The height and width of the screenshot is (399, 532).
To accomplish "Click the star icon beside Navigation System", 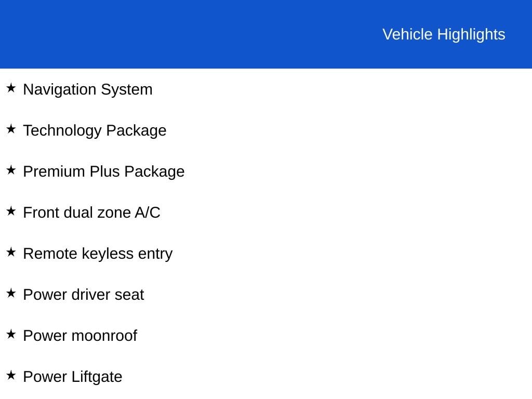I will [x=11, y=88].
